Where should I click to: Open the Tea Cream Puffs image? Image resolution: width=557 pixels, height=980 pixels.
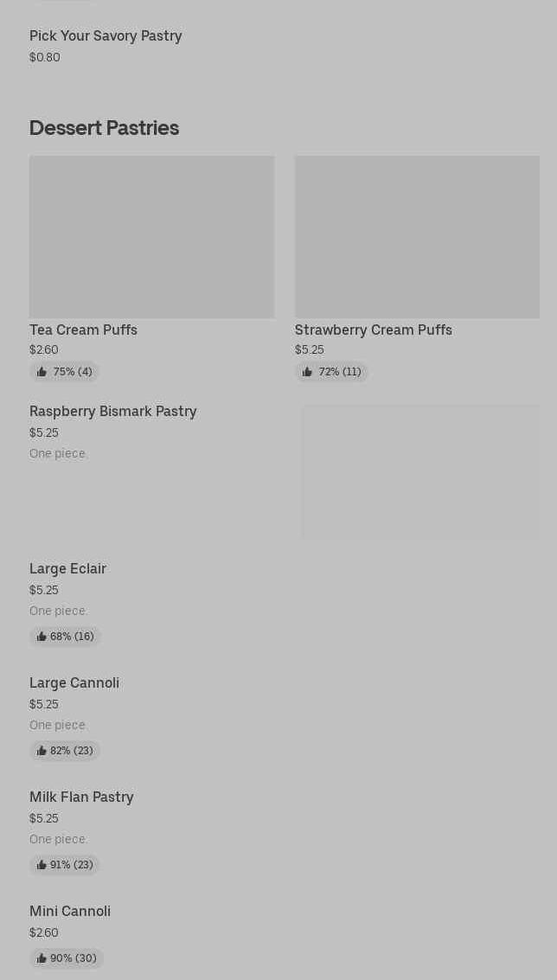tap(151, 236)
